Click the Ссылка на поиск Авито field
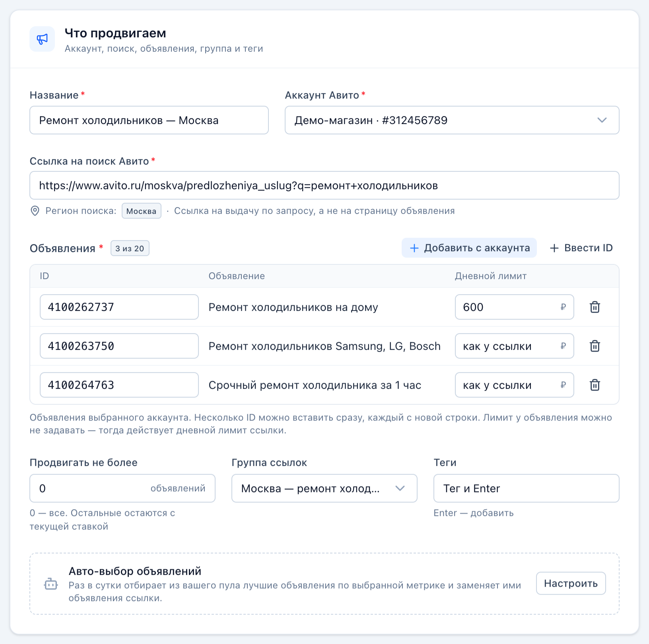The image size is (649, 644). 324,185
